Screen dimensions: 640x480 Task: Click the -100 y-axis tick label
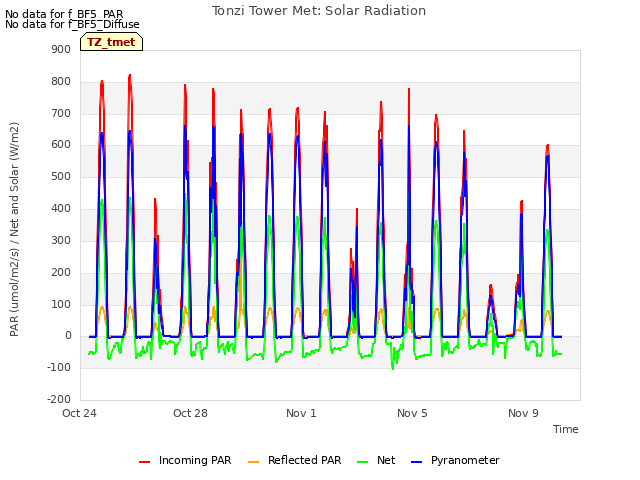[59, 367]
